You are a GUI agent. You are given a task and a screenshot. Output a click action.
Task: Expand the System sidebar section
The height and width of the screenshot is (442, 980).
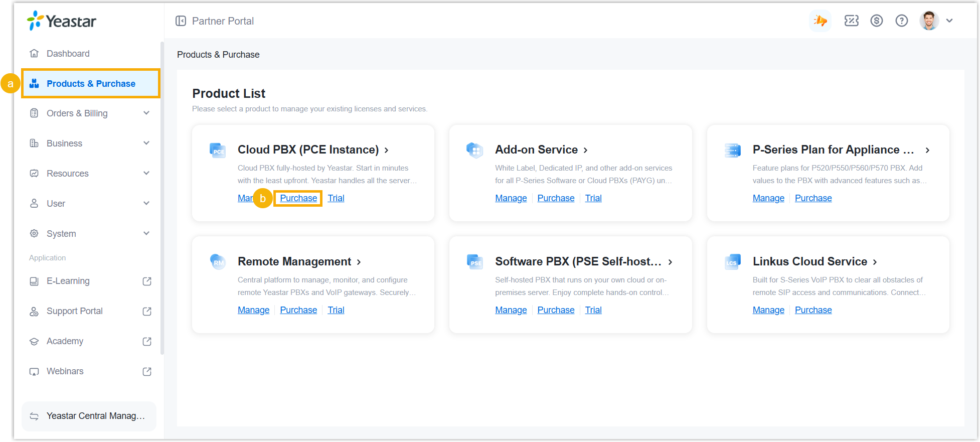click(90, 234)
